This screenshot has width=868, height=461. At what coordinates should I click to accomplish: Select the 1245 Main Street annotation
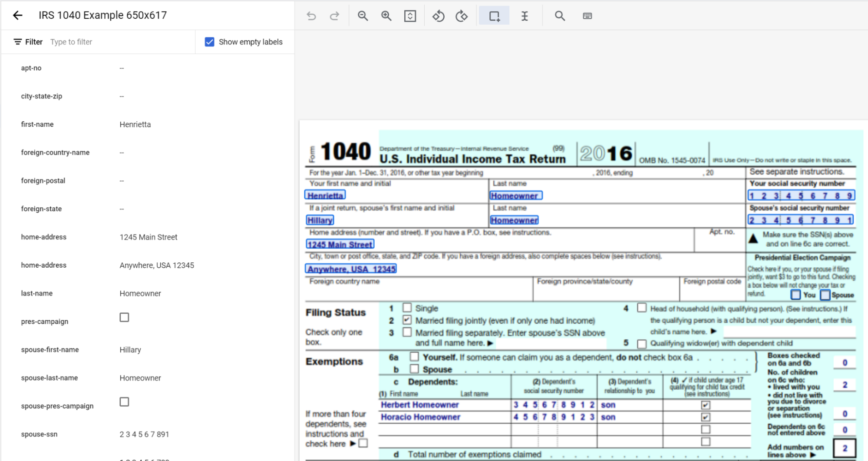click(340, 244)
